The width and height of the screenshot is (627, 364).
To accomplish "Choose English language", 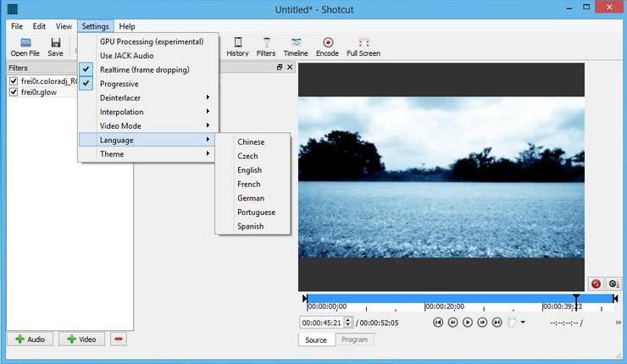I will pyautogui.click(x=252, y=170).
